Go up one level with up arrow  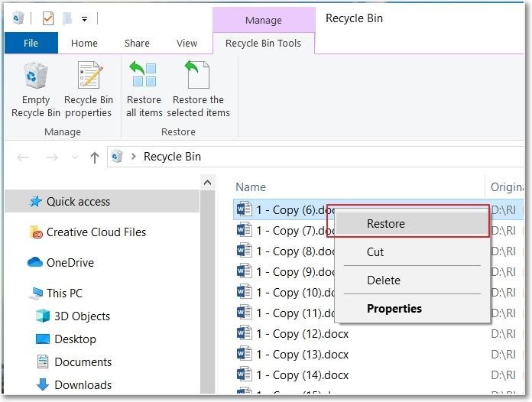pos(95,157)
